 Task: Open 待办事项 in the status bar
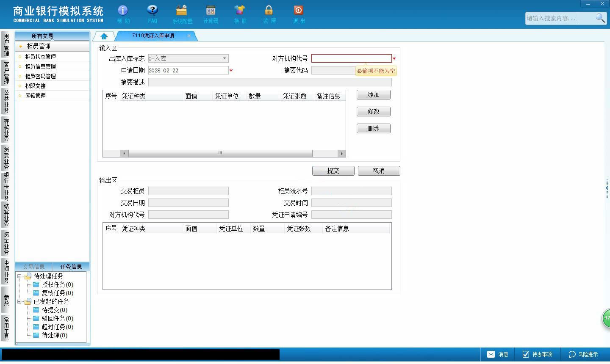[x=537, y=354]
